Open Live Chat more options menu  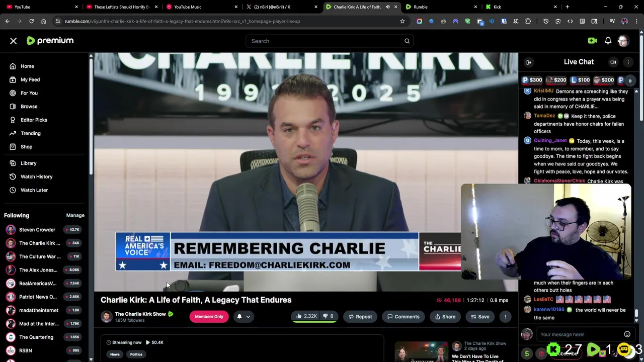(x=628, y=62)
